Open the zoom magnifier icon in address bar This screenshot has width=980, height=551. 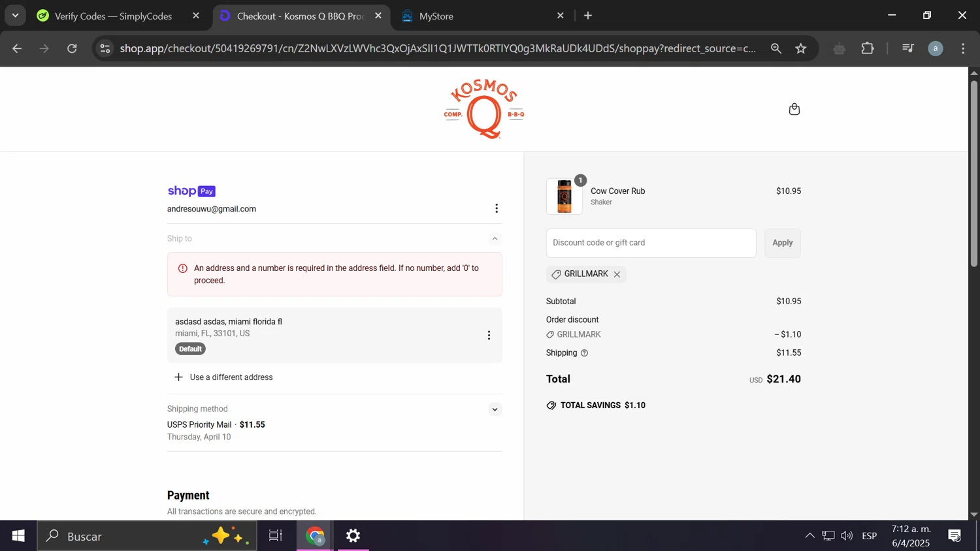pyautogui.click(x=776, y=48)
